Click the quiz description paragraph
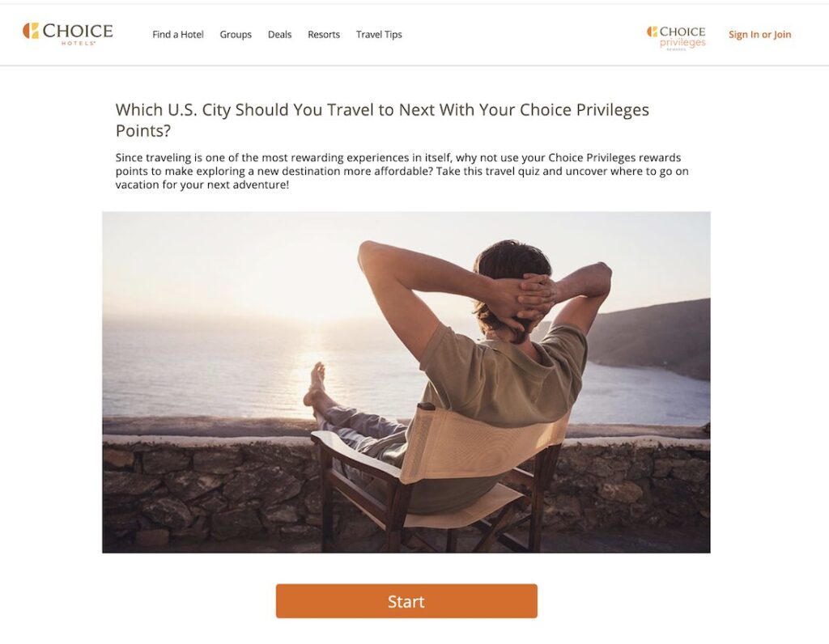Image resolution: width=829 pixels, height=644 pixels. (x=402, y=172)
